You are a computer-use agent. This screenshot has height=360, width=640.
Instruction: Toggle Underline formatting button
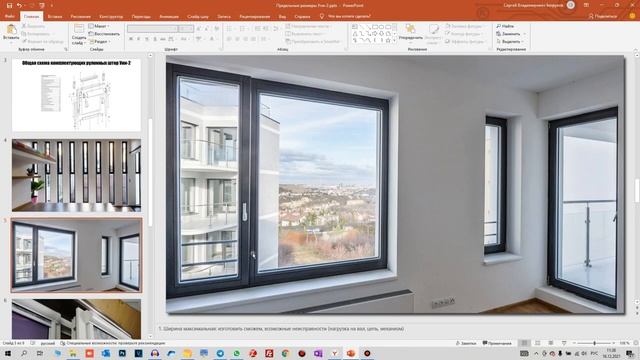[147, 39]
